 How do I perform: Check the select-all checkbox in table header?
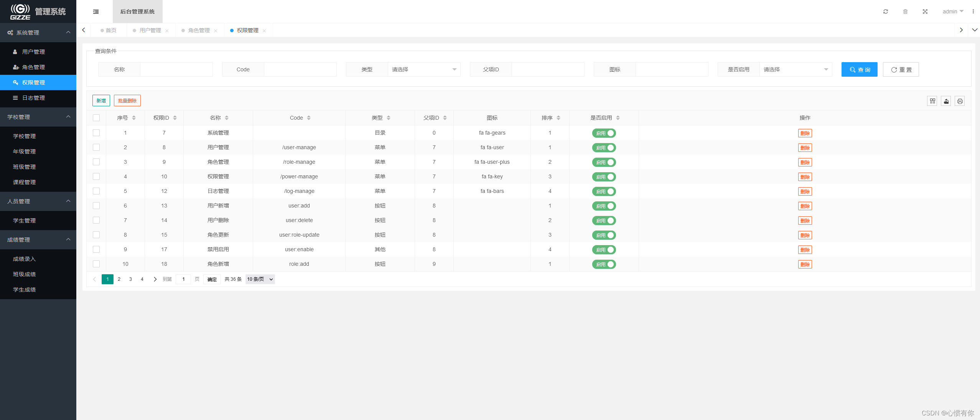click(x=96, y=118)
